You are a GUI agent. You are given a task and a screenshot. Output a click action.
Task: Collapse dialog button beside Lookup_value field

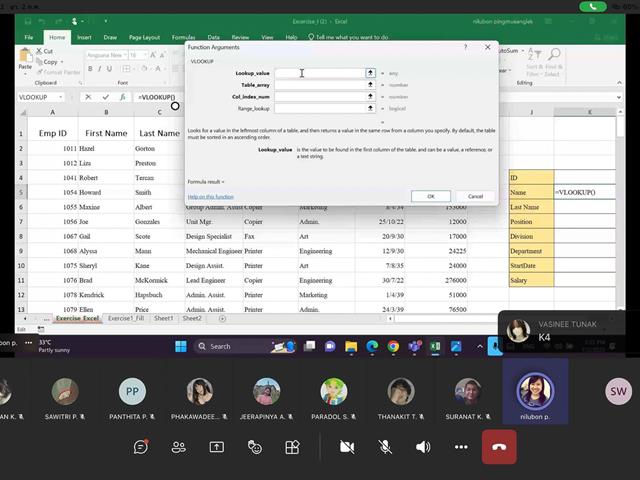[370, 73]
